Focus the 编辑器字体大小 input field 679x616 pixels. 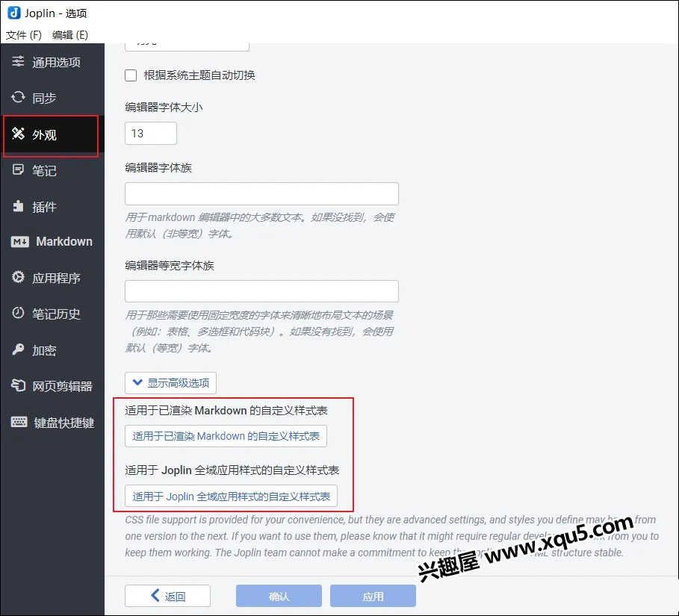pos(151,133)
